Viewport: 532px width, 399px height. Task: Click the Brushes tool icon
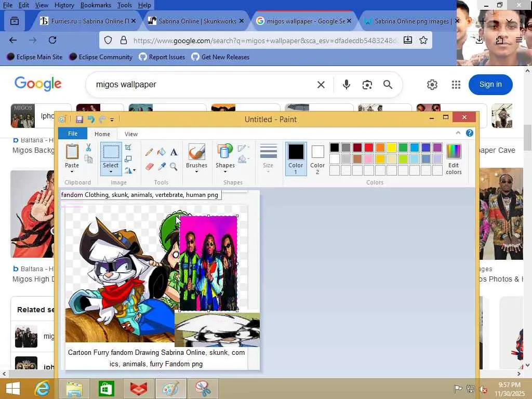coord(196,152)
